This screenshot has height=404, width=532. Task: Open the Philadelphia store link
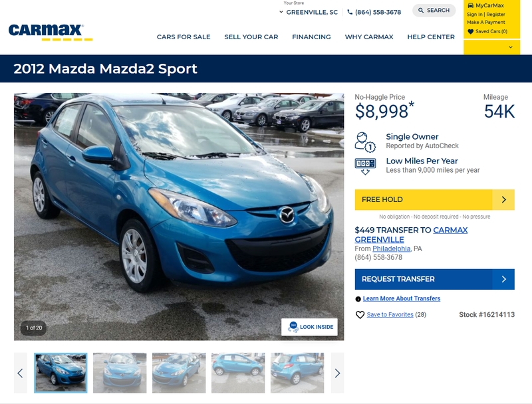pyautogui.click(x=391, y=249)
